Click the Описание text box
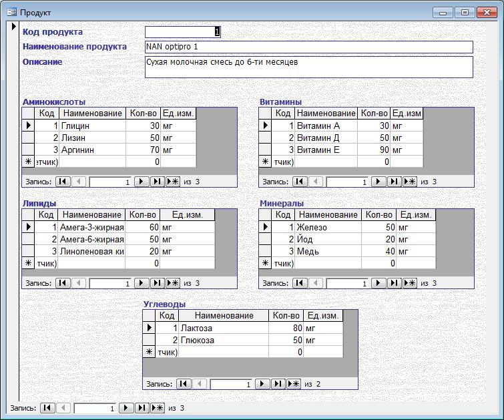Image resolution: width=504 pixels, height=420 pixels. [x=308, y=67]
